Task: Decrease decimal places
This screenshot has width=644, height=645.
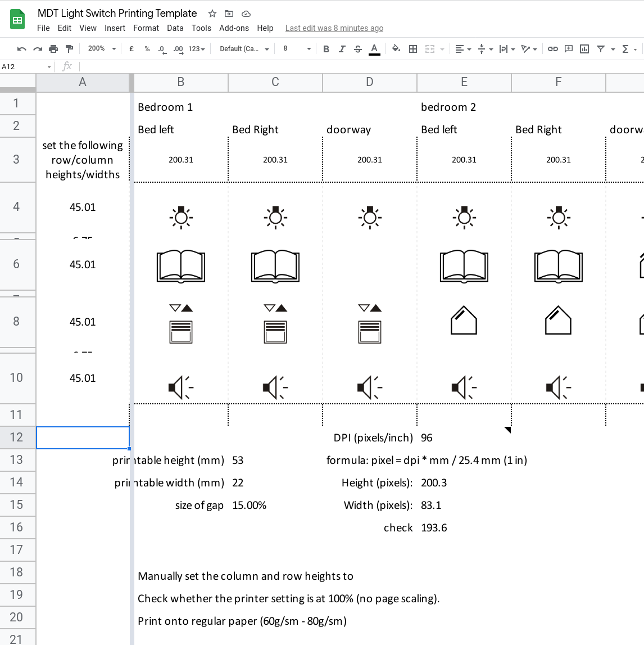Action: pyautogui.click(x=162, y=49)
